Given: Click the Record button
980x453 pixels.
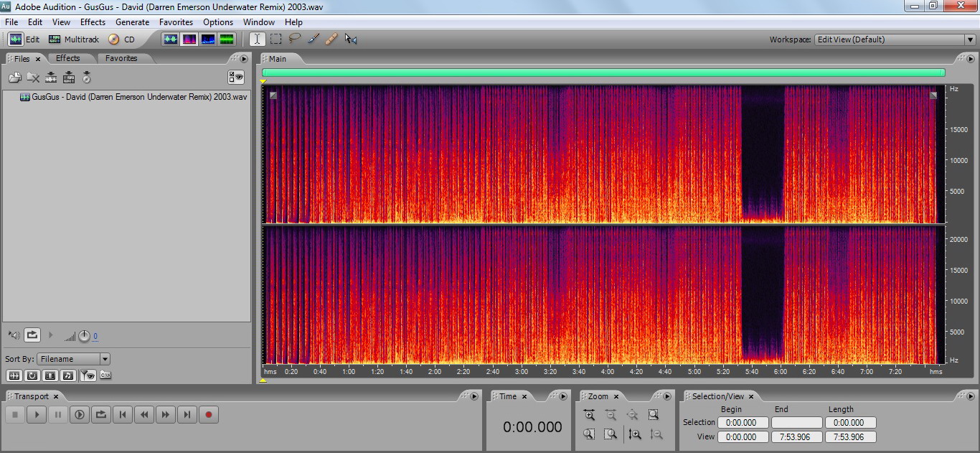Looking at the screenshot, I should [209, 414].
